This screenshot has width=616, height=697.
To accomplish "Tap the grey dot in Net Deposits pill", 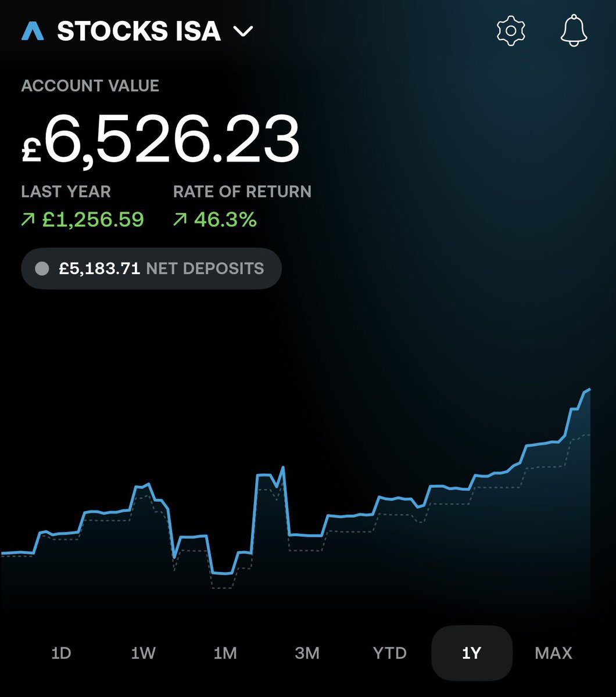I will pos(42,268).
